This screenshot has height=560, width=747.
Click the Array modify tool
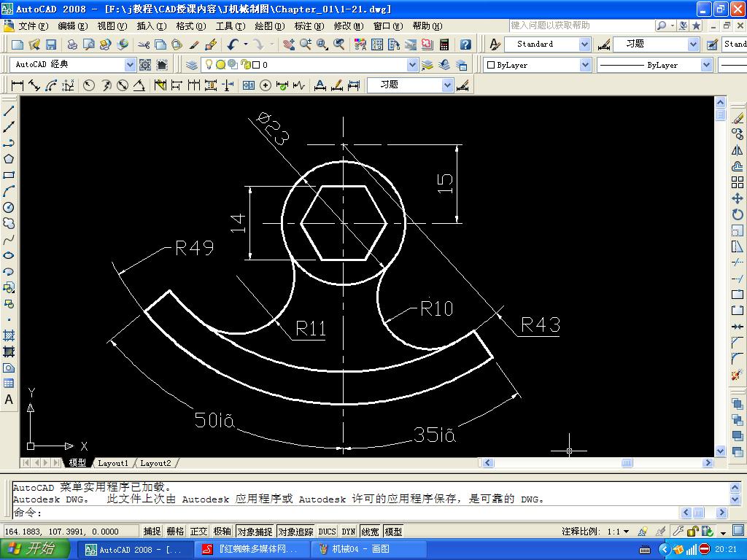click(x=738, y=182)
